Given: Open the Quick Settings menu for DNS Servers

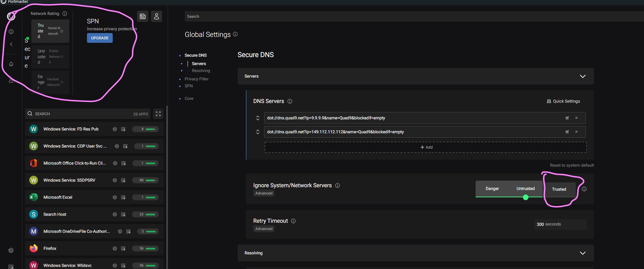Looking at the screenshot, I should tap(563, 101).
